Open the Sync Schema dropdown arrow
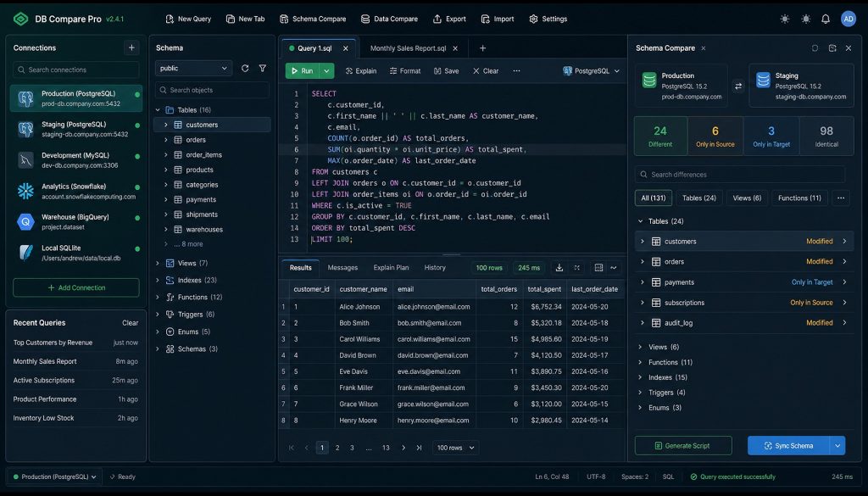This screenshot has width=868, height=496. tap(837, 446)
